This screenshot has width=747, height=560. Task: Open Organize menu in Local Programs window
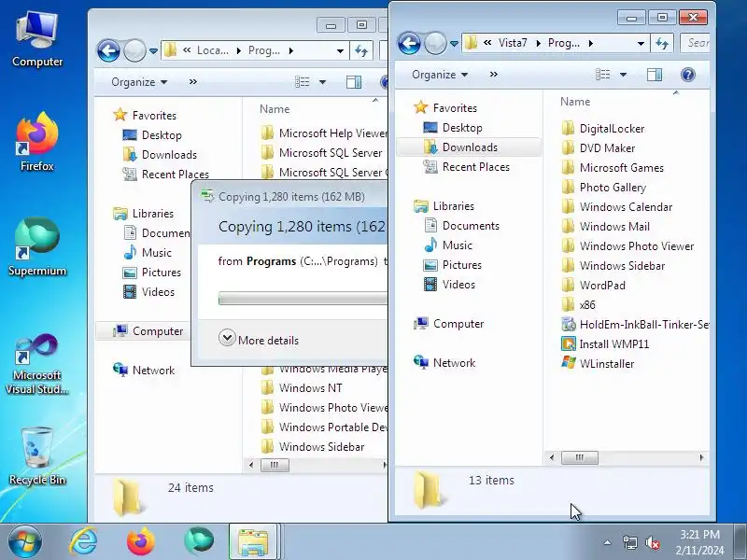(x=139, y=82)
